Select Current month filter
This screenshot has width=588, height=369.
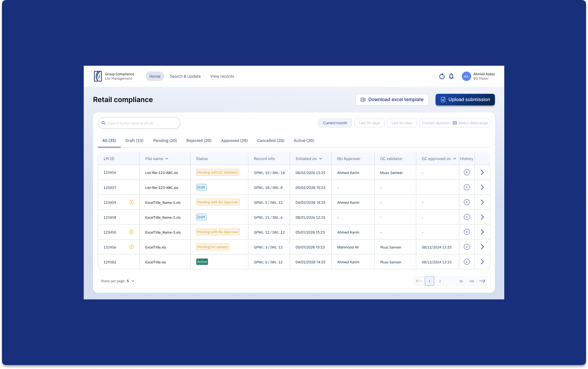coord(335,123)
